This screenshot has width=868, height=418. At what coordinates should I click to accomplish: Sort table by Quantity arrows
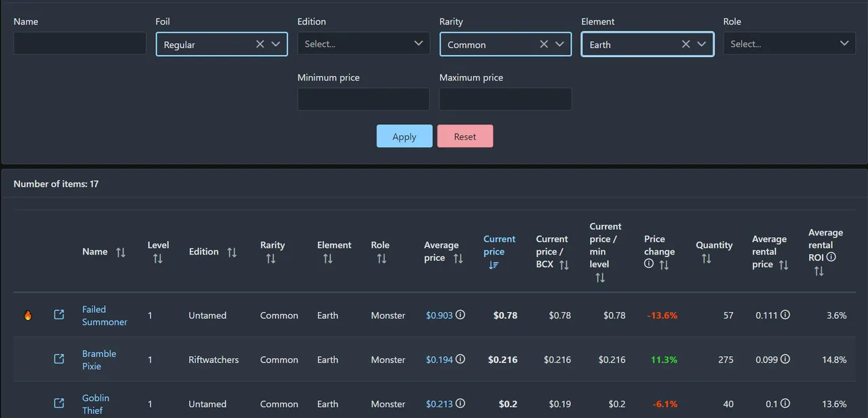click(x=706, y=259)
